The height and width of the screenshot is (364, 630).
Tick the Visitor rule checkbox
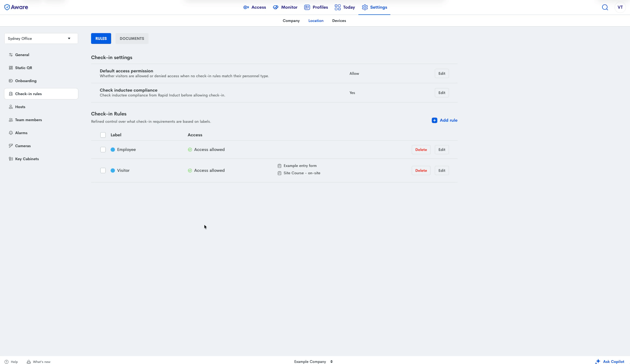(x=103, y=170)
